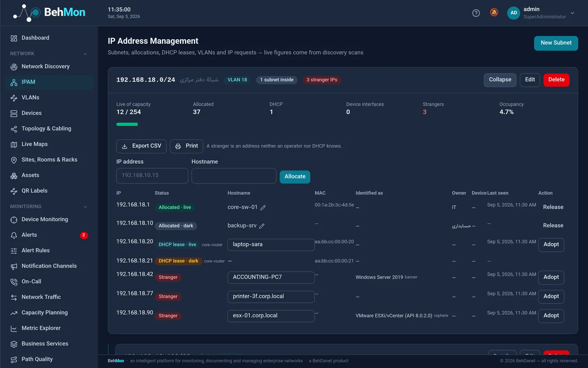Click the DHCP lease · dark status badge
588x368 pixels.
tap(178, 261)
